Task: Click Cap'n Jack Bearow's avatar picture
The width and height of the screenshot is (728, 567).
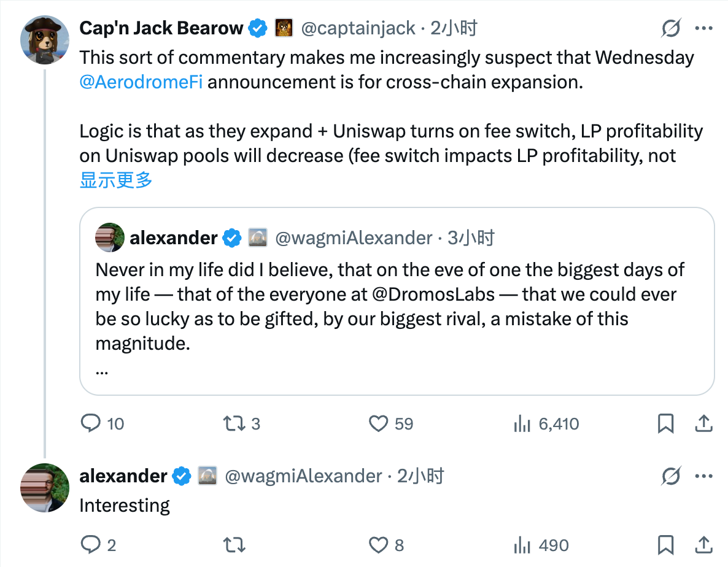Action: coord(44,40)
